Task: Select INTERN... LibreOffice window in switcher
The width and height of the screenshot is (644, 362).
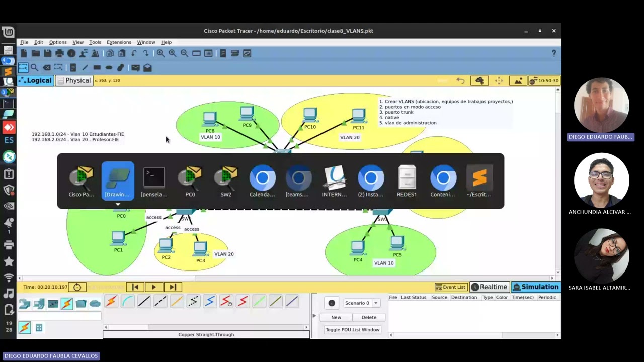Action: [335, 181]
